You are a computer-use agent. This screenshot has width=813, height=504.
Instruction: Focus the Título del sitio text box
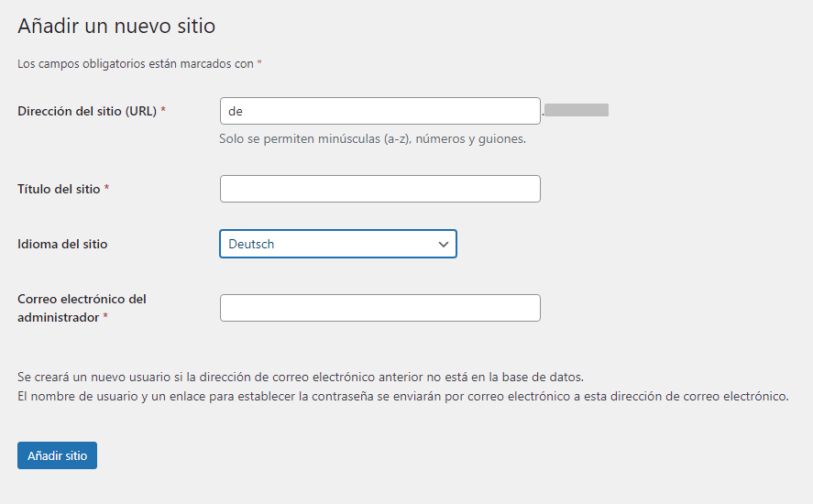pos(379,189)
